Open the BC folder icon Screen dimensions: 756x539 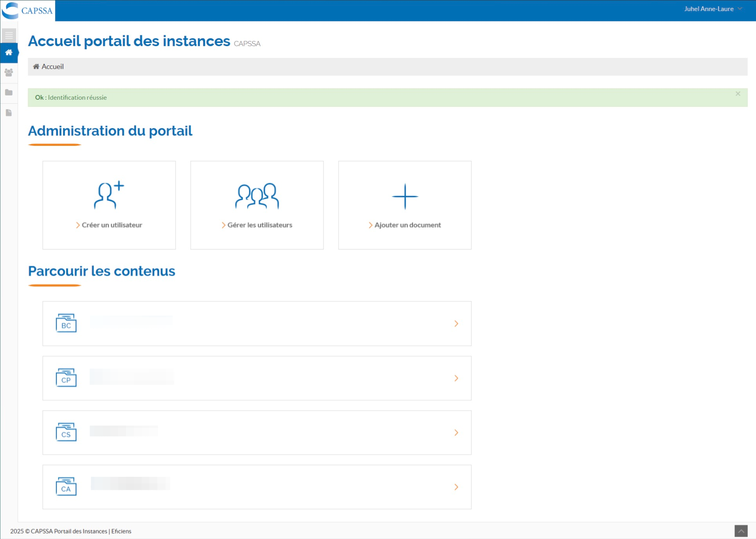[66, 323]
